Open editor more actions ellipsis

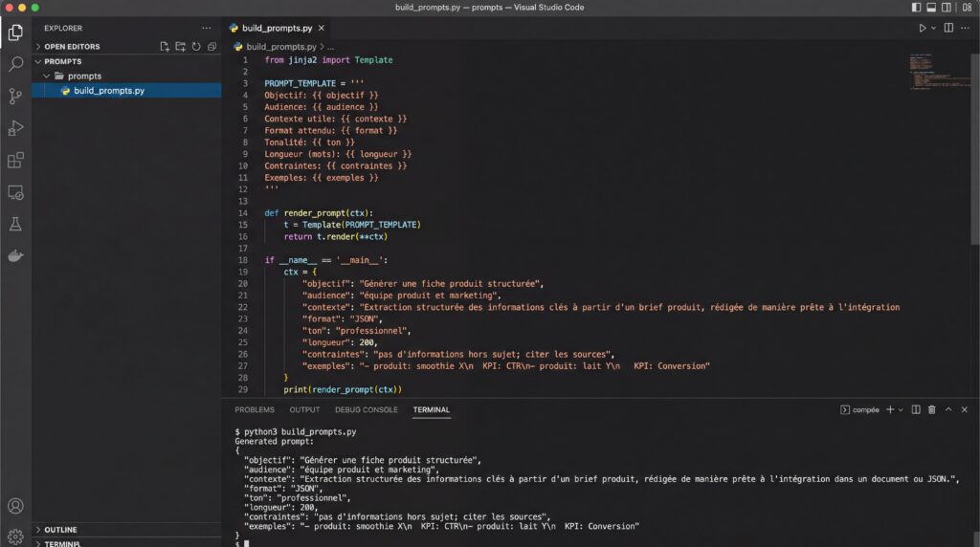(965, 28)
